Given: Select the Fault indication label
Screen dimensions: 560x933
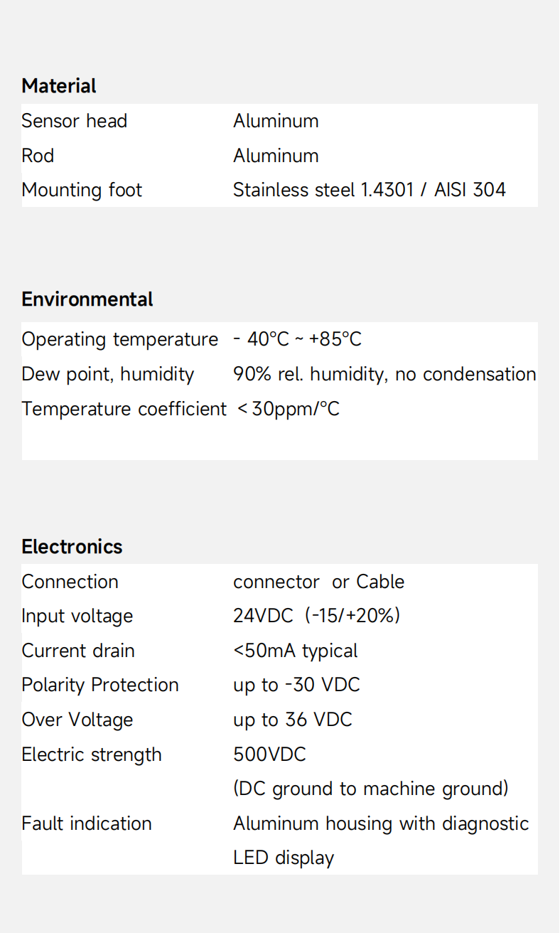Looking at the screenshot, I should click(x=87, y=823).
